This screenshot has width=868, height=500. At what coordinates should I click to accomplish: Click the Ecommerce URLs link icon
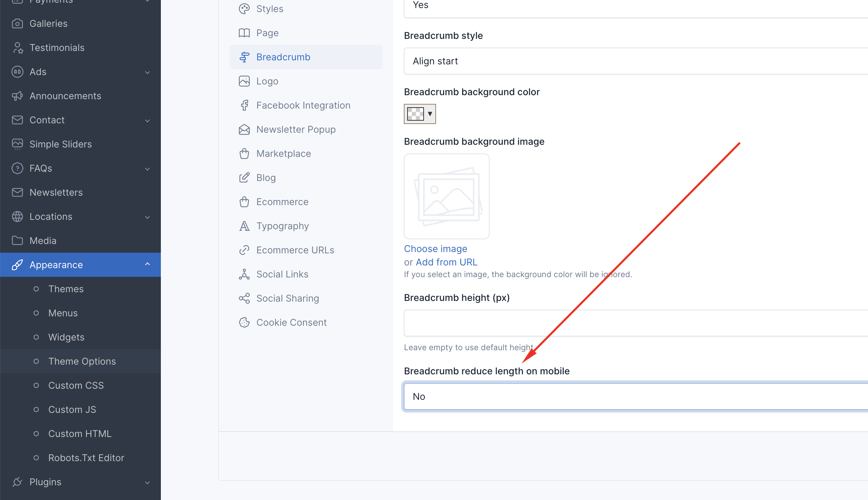click(244, 250)
